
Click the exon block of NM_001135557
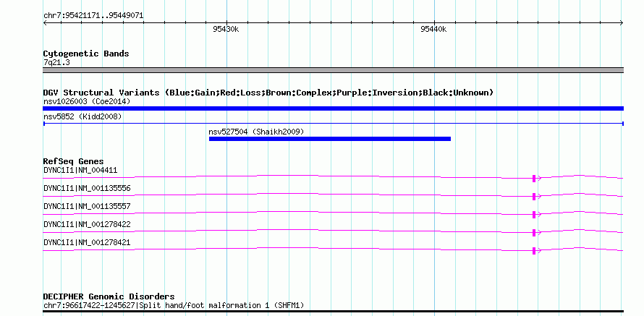pos(534,214)
